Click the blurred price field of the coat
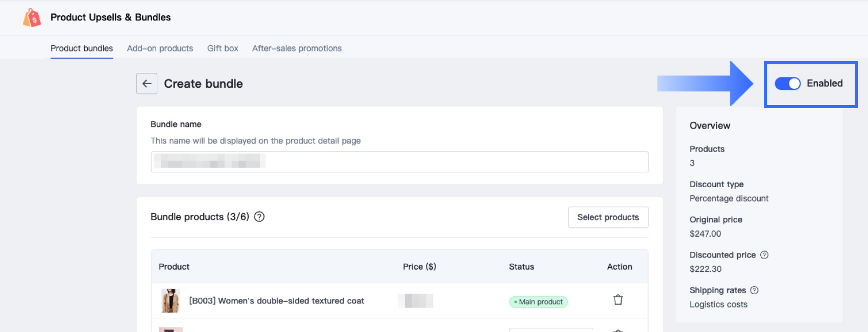The image size is (868, 332). pyautogui.click(x=415, y=301)
